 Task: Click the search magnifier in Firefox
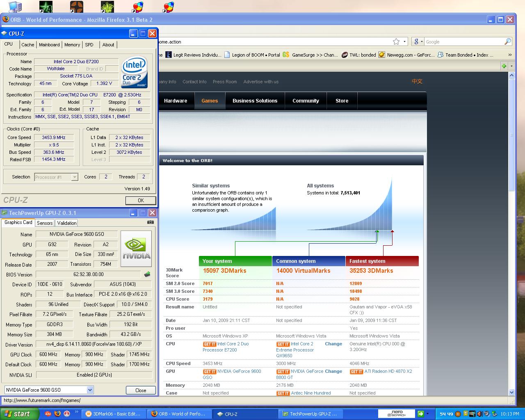[508, 41]
